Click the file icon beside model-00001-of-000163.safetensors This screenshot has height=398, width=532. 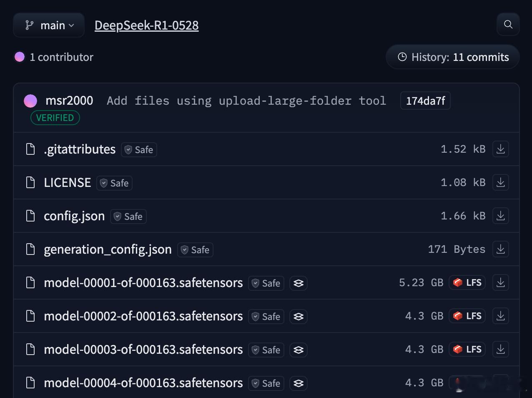pyautogui.click(x=30, y=282)
